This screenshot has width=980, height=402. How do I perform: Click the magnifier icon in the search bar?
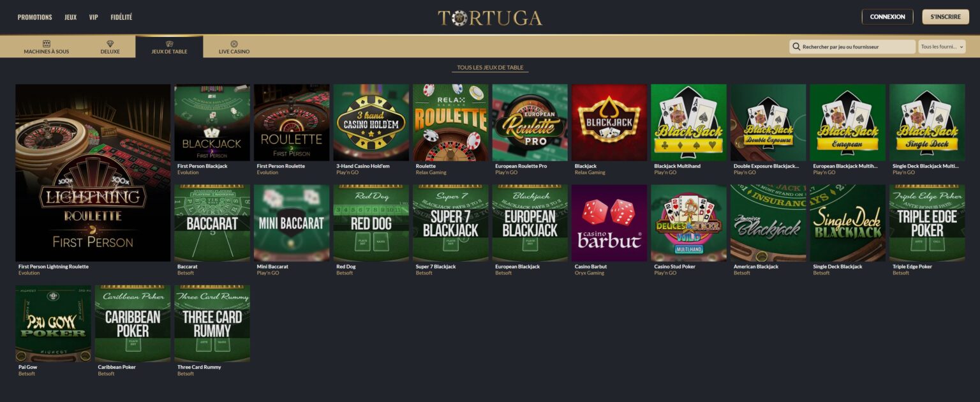pyautogui.click(x=796, y=47)
